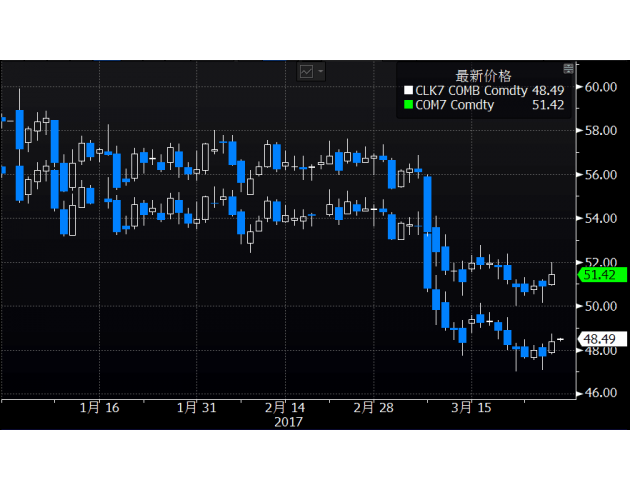The width and height of the screenshot is (630, 490).
Task: Click the green 51.42 price tag on axis
Action: coord(604,274)
